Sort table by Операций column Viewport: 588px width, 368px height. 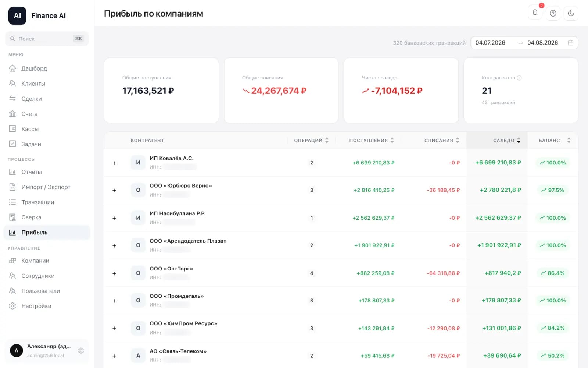pos(311,140)
